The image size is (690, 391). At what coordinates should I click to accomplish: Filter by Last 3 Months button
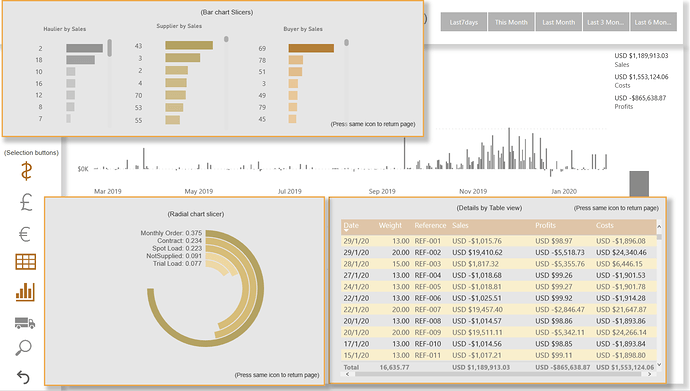pos(606,22)
